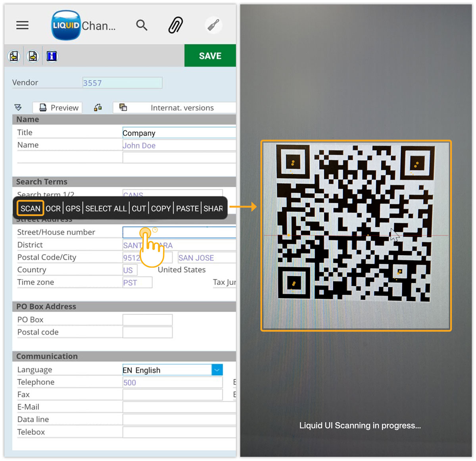Viewport: 476px width, 461px height.
Task: Click the Search term field CANS
Action: 173,193
